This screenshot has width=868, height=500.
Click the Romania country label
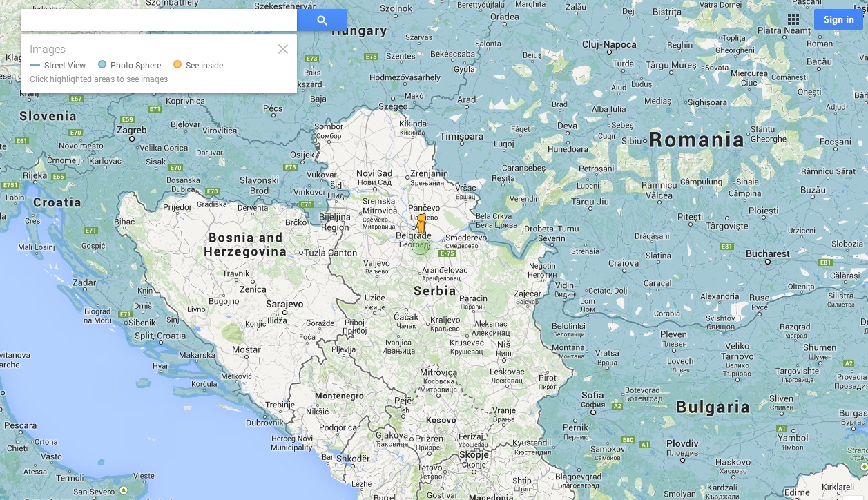pyautogui.click(x=696, y=140)
